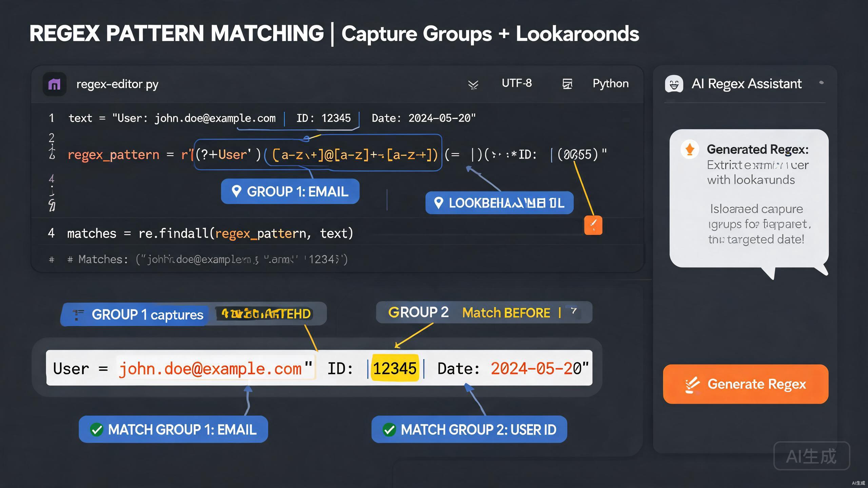Click the orange Generated Regex icon

coord(690,149)
